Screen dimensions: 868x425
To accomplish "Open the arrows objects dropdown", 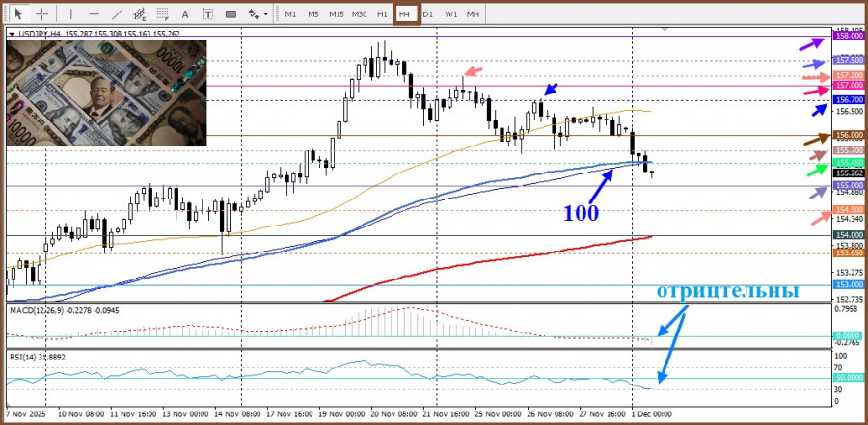I will click(258, 13).
